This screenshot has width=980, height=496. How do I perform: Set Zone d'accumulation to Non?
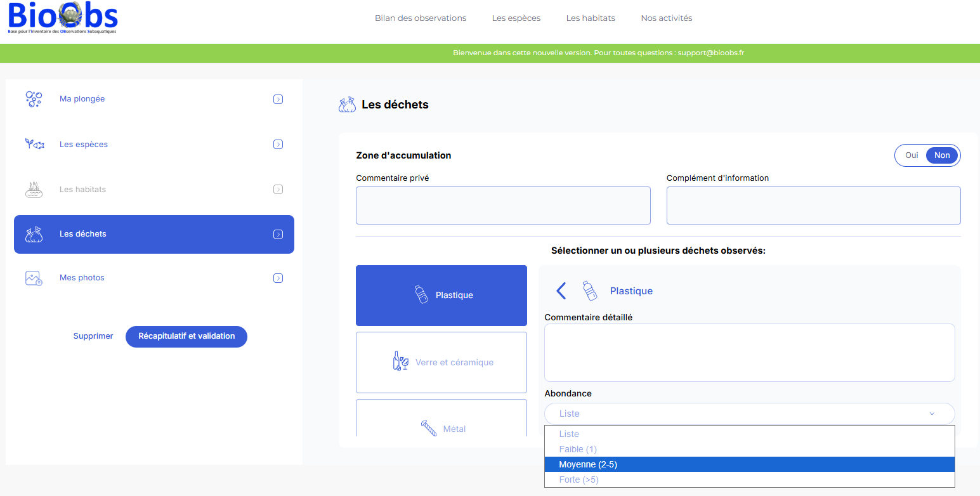click(x=942, y=155)
